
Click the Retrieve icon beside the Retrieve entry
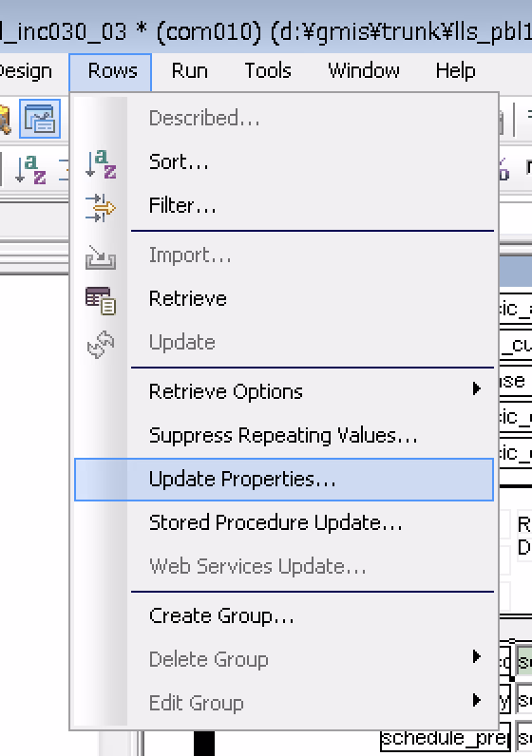(x=101, y=301)
